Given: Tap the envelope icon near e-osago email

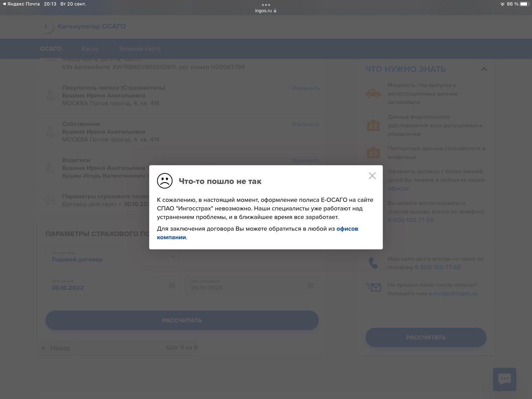Looking at the screenshot, I should tap(373, 287).
